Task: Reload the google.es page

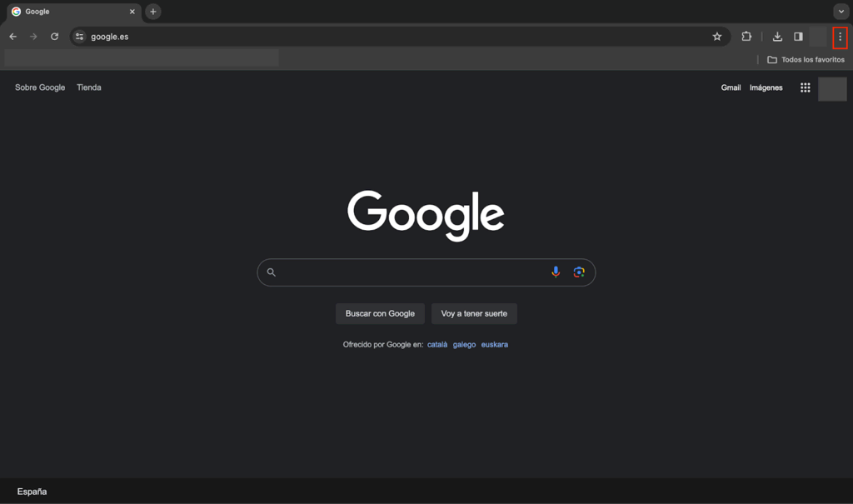Action: [x=54, y=37]
